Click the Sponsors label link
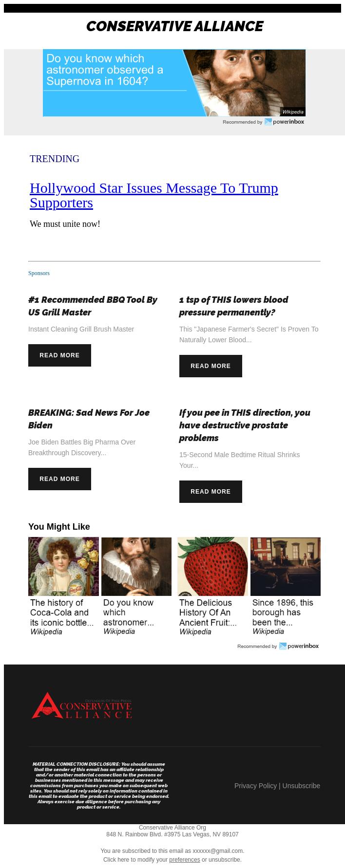The width and height of the screenshot is (345, 868). click(x=39, y=273)
